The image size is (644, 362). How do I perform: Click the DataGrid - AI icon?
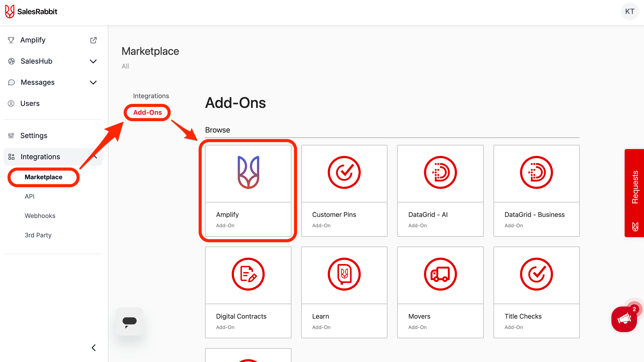(x=440, y=172)
